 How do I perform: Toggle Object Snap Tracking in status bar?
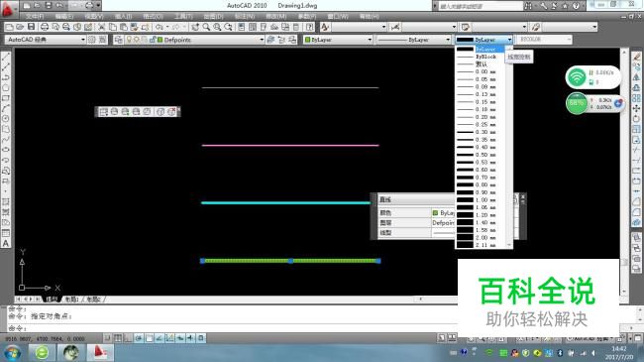160,338
